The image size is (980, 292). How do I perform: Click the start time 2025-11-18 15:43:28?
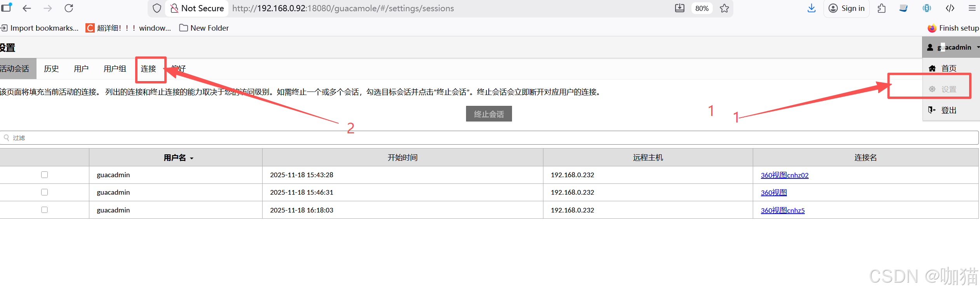click(302, 175)
